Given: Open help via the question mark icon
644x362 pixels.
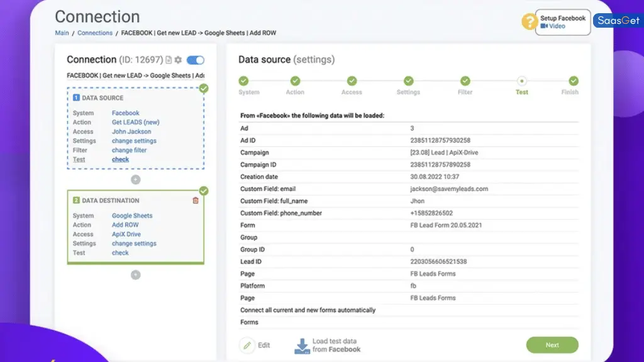Looking at the screenshot, I should point(528,22).
